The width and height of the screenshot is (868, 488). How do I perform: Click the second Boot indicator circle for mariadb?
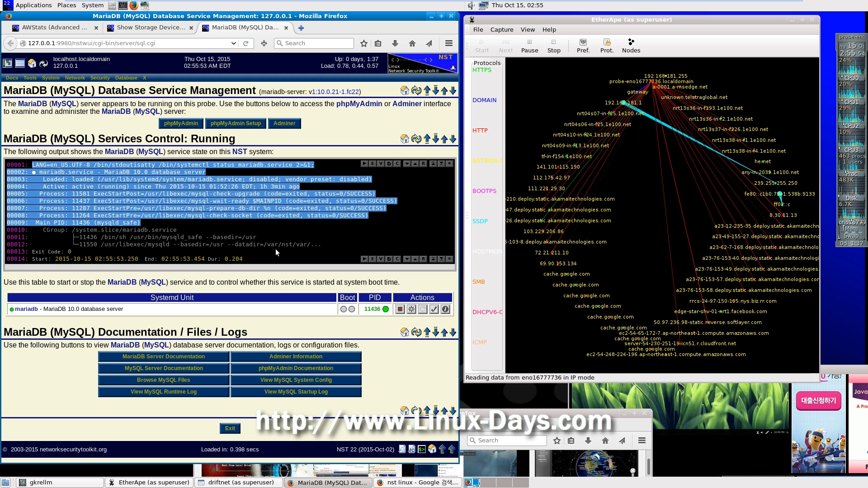(351, 309)
